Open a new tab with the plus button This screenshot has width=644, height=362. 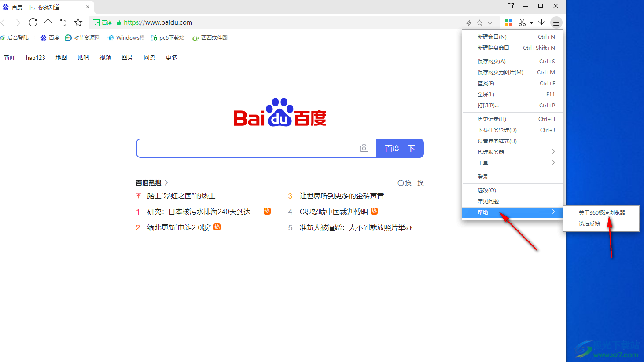pyautogui.click(x=103, y=7)
